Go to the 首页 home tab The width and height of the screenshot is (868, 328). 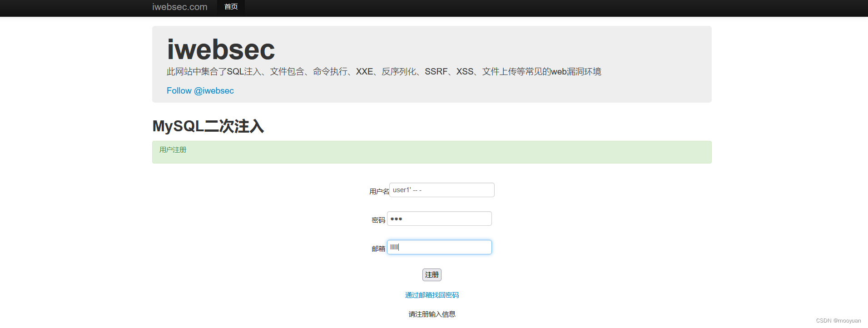231,7
